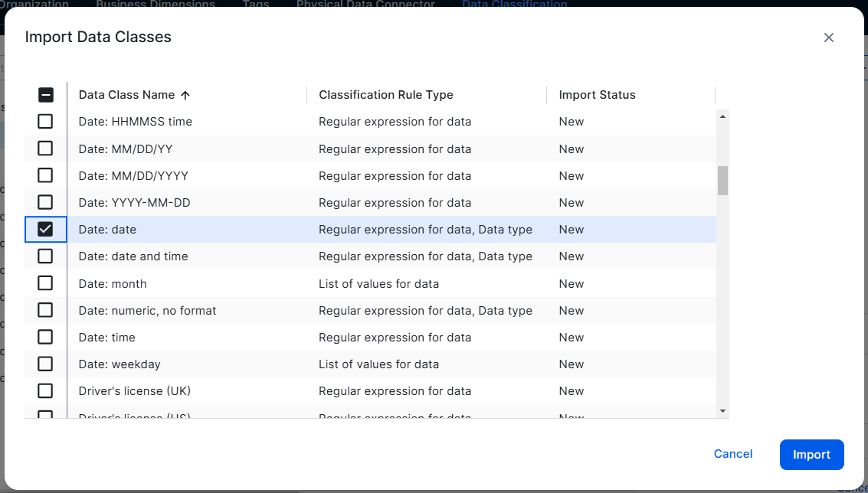The height and width of the screenshot is (493, 868).
Task: Toggle the select-all header checkbox
Action: (x=45, y=95)
